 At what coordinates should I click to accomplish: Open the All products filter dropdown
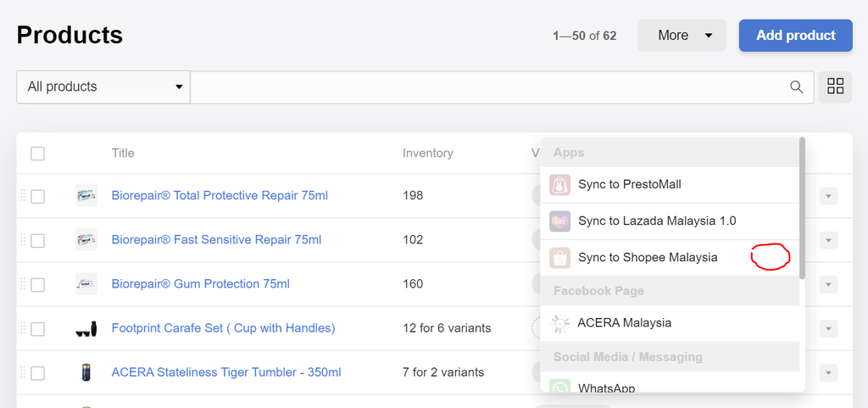(x=103, y=87)
